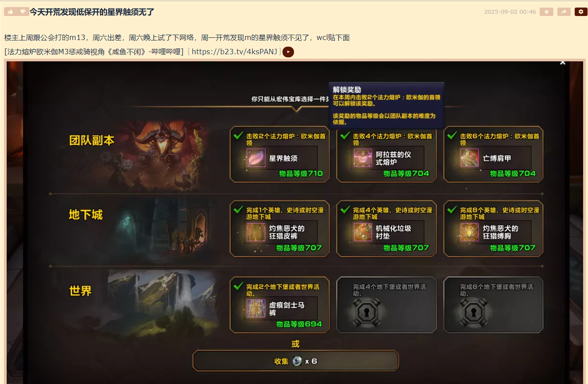Select the 阿拉兹的仪式熔炉 reward icon
The width and height of the screenshot is (588, 384).
tap(363, 158)
